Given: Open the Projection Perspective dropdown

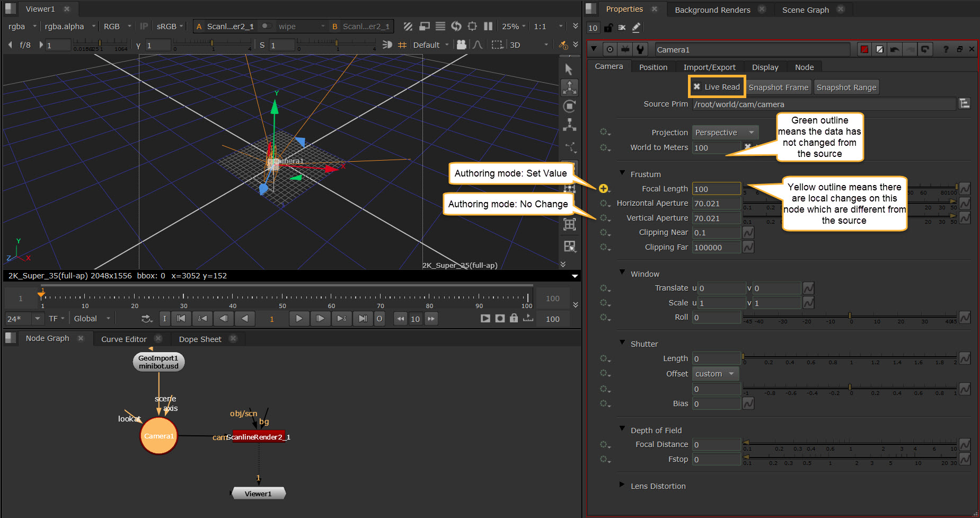Looking at the screenshot, I should pyautogui.click(x=725, y=133).
